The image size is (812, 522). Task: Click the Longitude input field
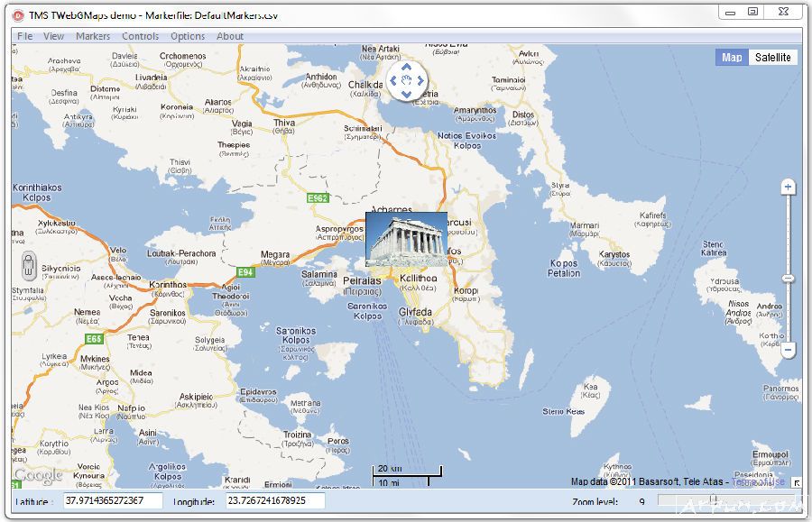click(x=275, y=500)
